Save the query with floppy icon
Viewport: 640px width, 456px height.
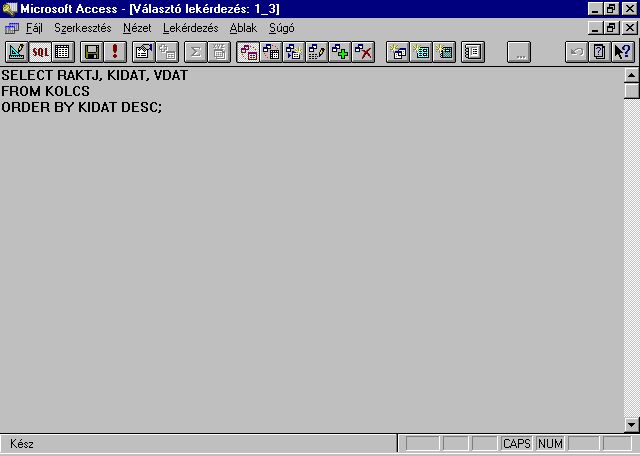coord(92,52)
